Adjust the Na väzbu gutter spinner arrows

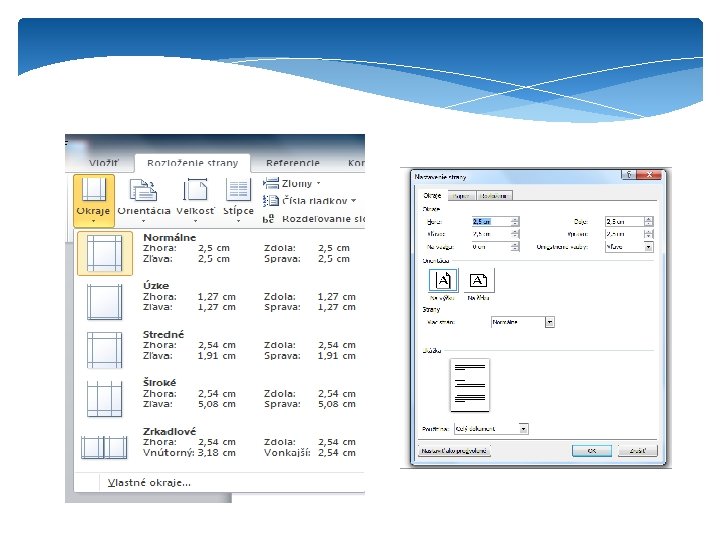[x=515, y=247]
